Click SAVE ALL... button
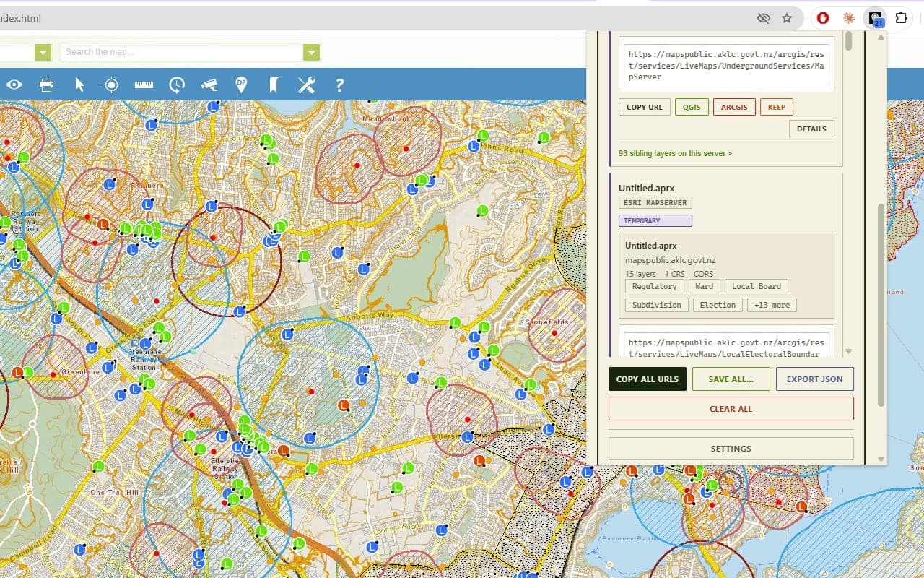 [731, 379]
